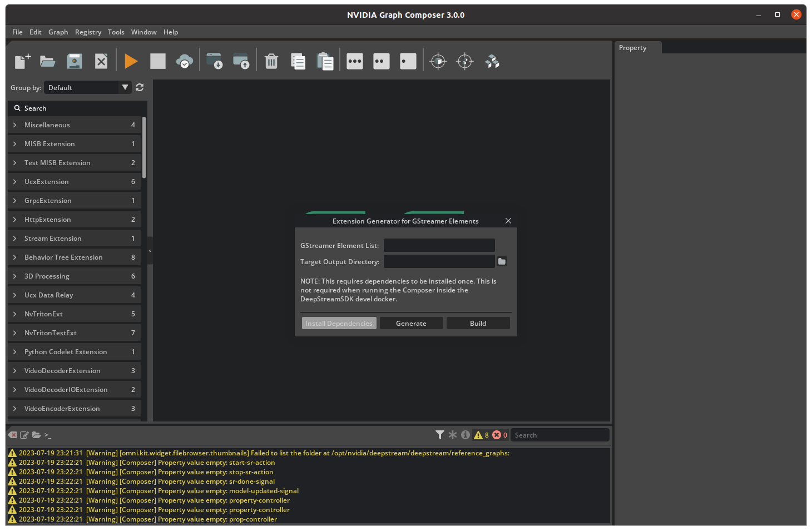Viewport: 812px width, 531px height.
Task: Open the Help menu
Action: (x=171, y=32)
